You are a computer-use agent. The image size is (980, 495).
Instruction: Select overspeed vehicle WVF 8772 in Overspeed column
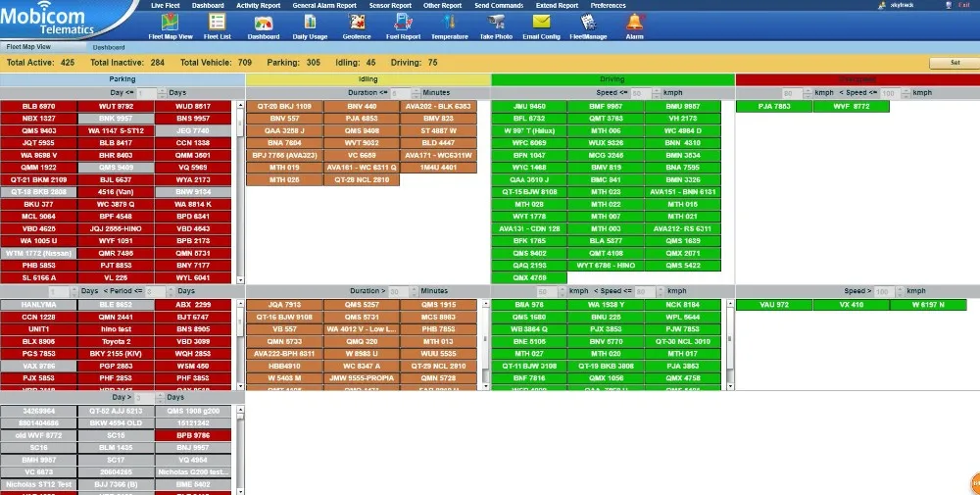coord(852,106)
